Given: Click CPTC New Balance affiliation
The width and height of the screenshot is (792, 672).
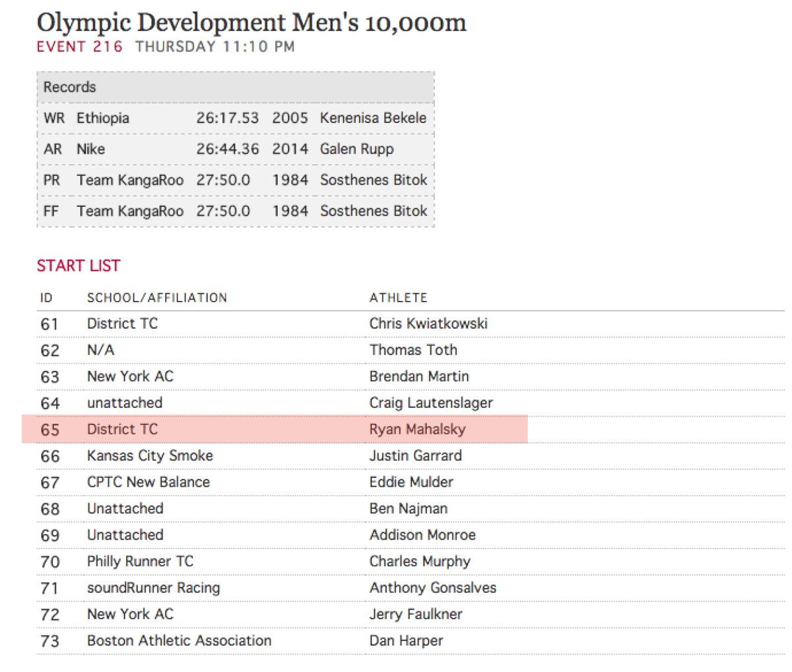Looking at the screenshot, I should pos(148,482).
